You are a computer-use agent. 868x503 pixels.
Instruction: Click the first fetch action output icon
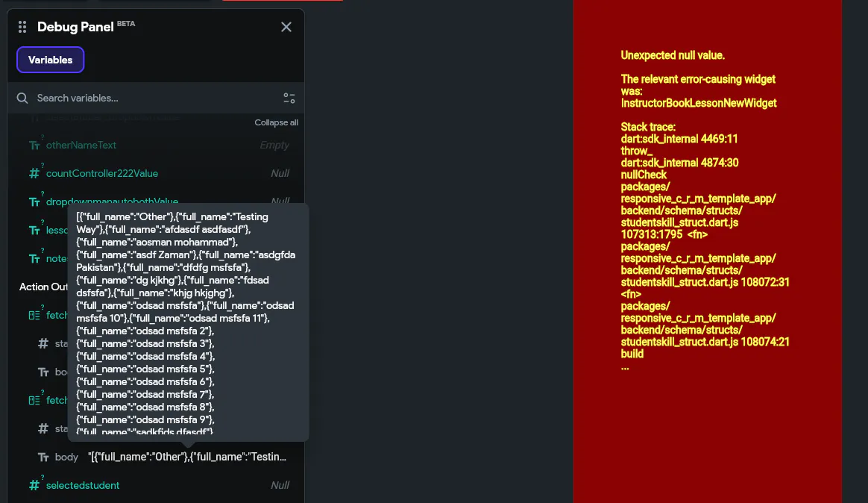click(34, 315)
